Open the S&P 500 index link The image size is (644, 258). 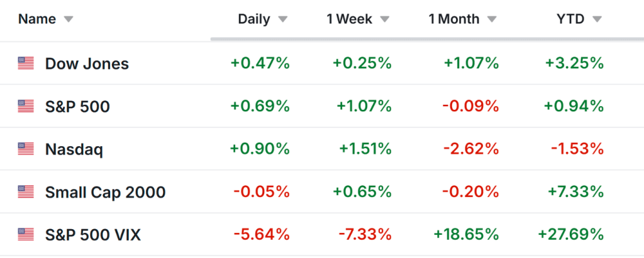point(77,107)
